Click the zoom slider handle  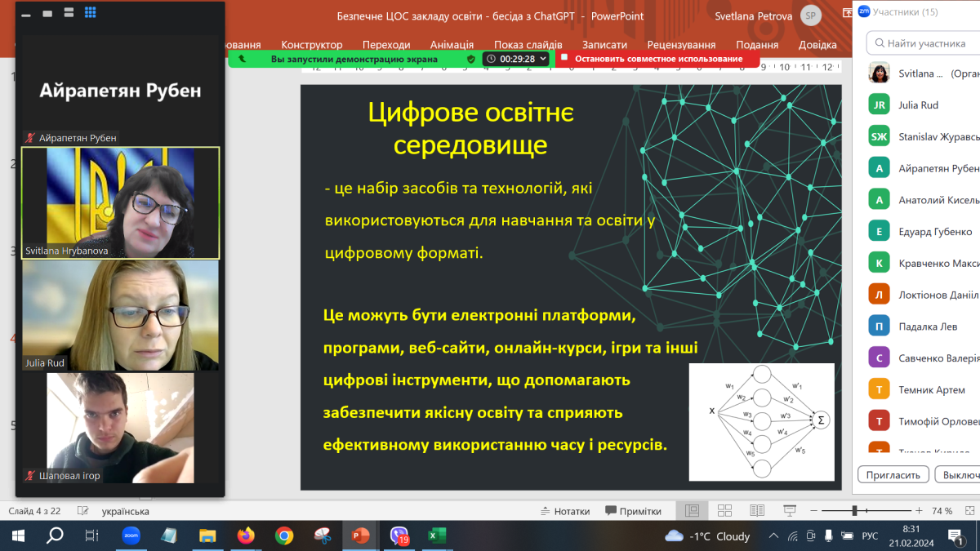point(854,511)
